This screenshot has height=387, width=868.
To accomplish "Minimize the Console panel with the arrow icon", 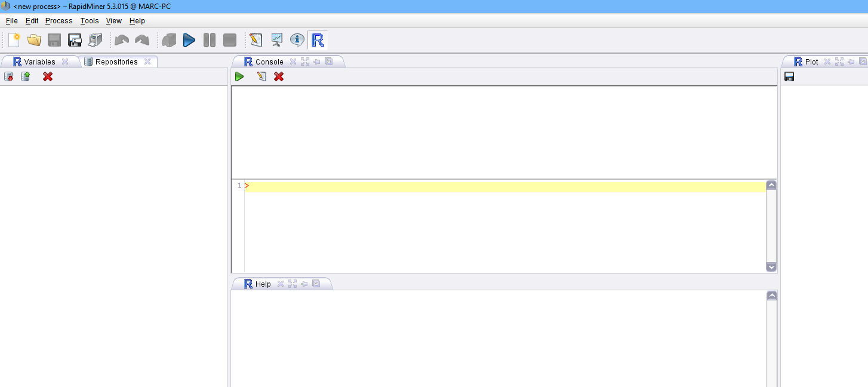I will click(317, 62).
